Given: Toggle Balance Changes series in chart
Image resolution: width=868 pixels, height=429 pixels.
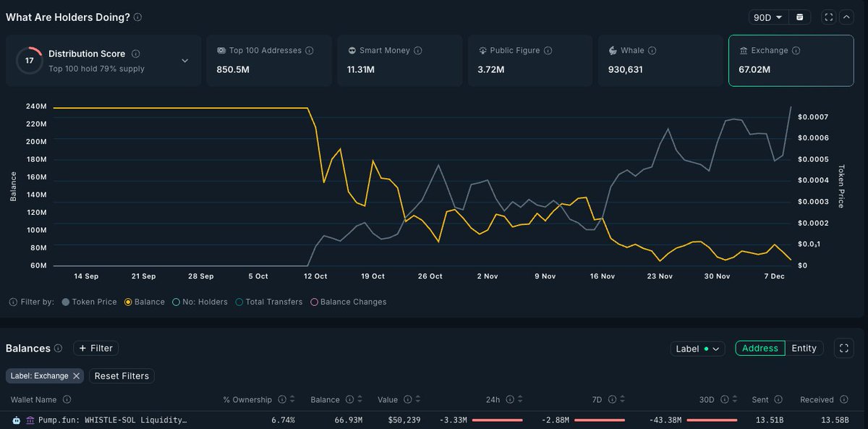Looking at the screenshot, I should pos(349,302).
